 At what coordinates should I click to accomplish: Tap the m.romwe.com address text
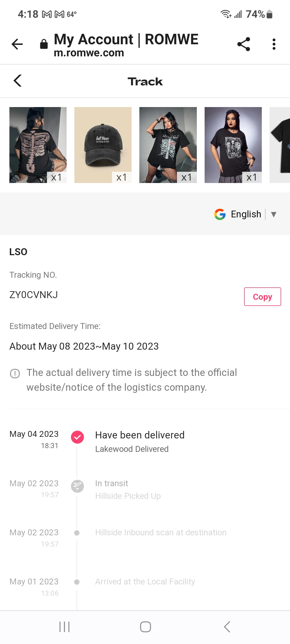tap(89, 53)
